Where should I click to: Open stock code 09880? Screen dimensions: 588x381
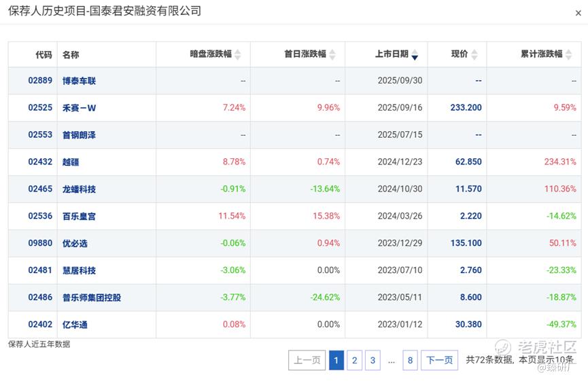(x=40, y=243)
